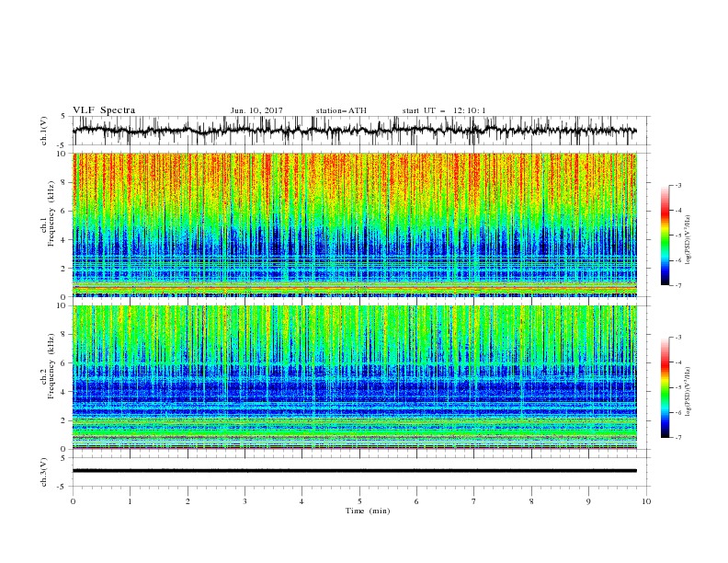Click the "10" tick on the time axis
Image resolution: width=728 pixels, height=563 pixels.
click(646, 501)
